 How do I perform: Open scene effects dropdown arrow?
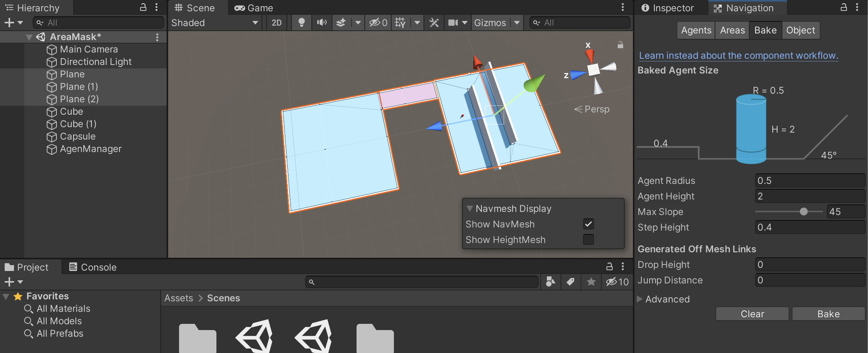[358, 23]
